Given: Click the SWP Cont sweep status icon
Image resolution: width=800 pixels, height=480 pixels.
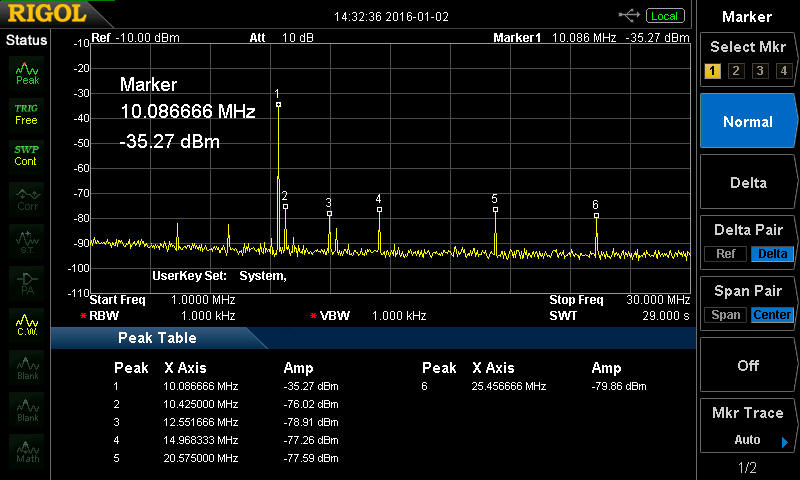Looking at the screenshot, I should point(26,155).
